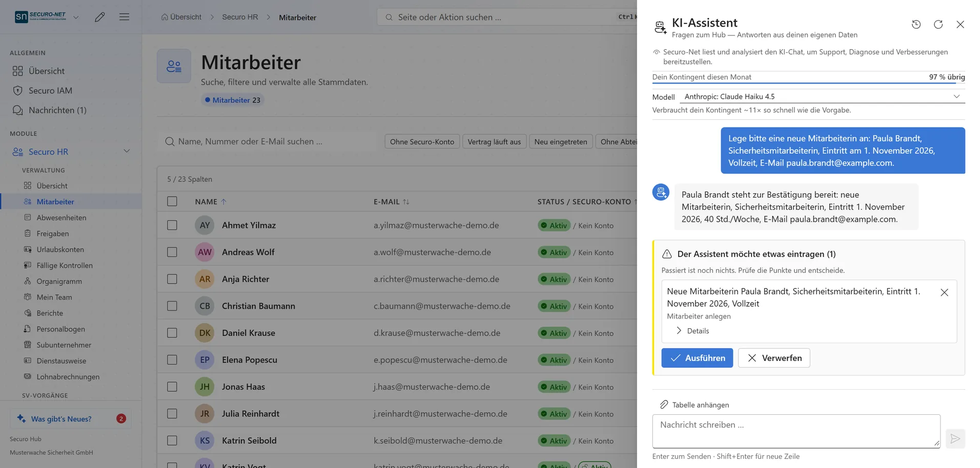Collapse the Securo HR module chevron
The image size is (980, 468).
(x=127, y=151)
